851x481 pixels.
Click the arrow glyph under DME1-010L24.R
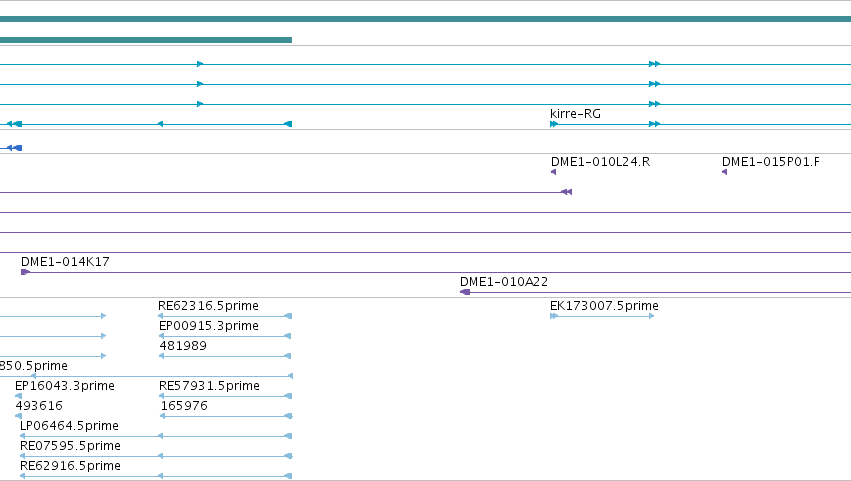(x=554, y=172)
